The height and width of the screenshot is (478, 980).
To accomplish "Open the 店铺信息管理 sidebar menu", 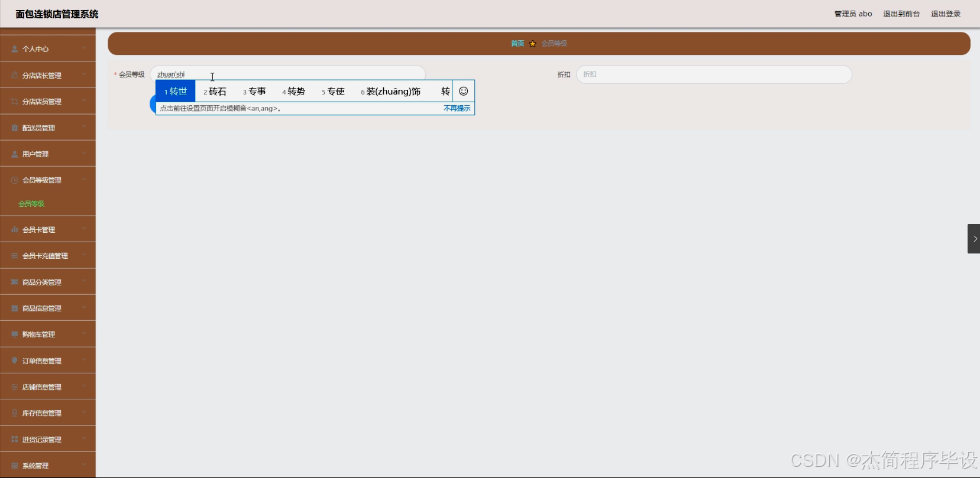I will [48, 387].
